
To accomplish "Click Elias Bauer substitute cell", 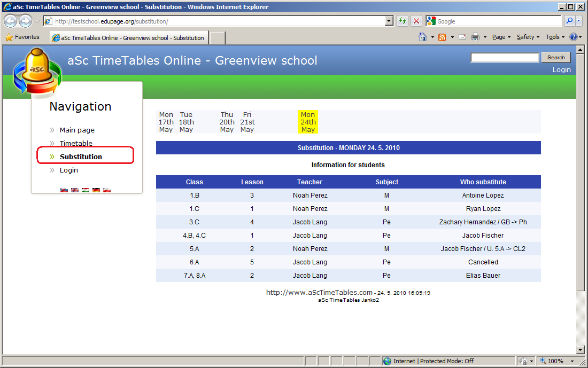I will point(483,276).
